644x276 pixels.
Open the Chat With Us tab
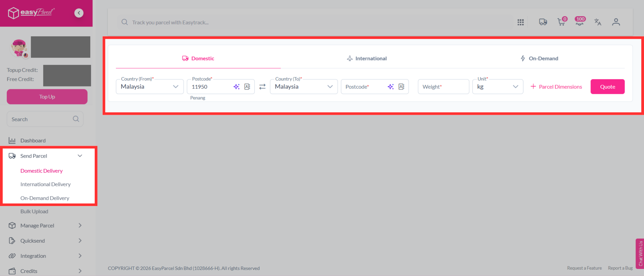pos(640,253)
